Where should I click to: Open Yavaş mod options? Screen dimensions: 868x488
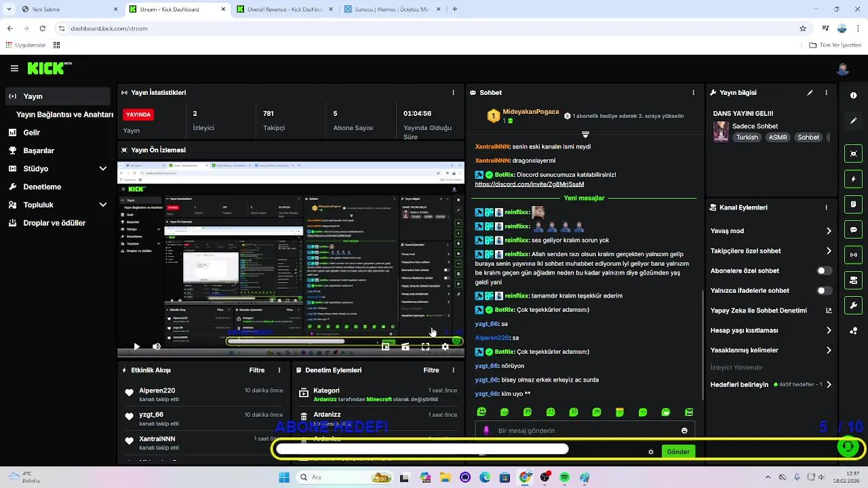click(829, 231)
